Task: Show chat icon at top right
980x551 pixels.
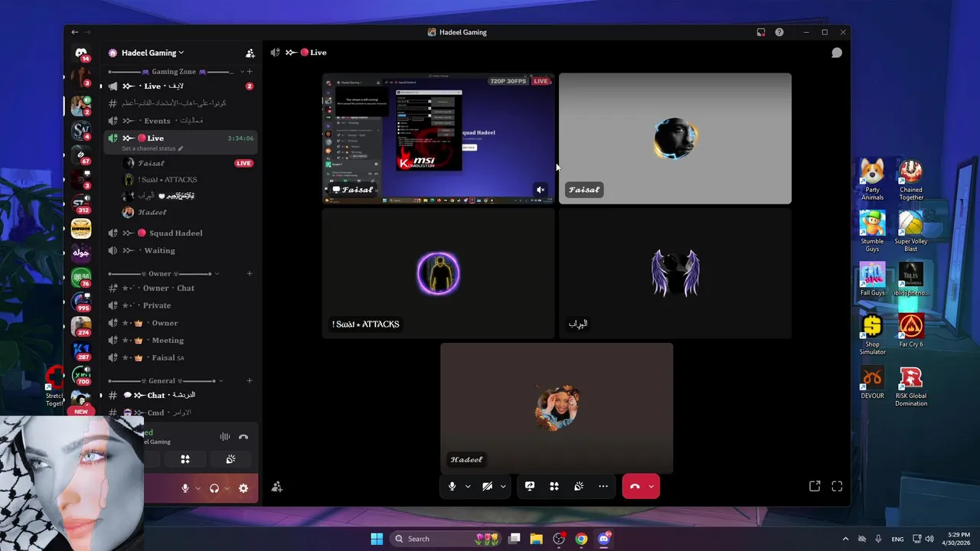Action: [x=837, y=53]
